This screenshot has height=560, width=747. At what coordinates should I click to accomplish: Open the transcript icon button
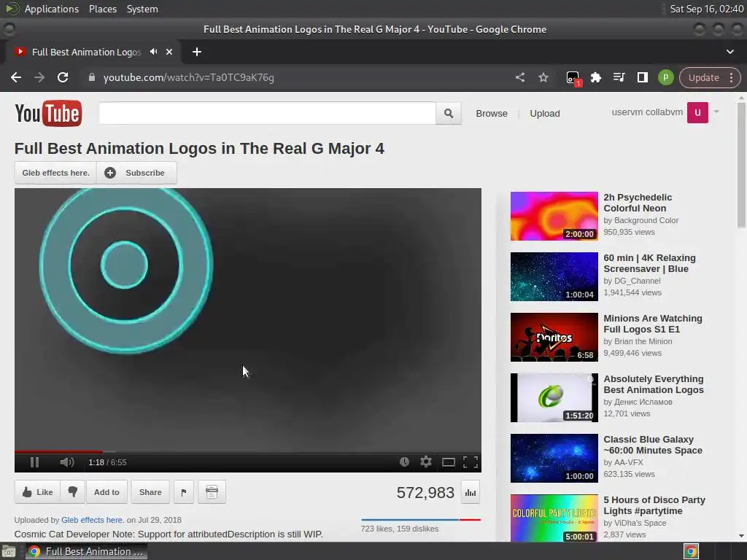coord(212,492)
